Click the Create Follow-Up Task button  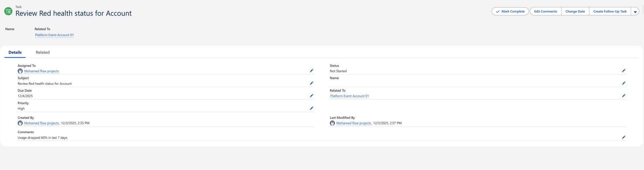[x=610, y=11]
